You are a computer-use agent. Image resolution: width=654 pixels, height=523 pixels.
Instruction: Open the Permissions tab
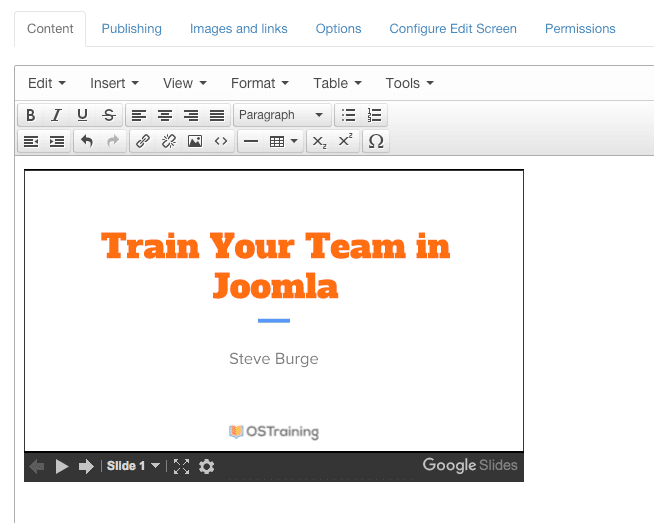(580, 29)
